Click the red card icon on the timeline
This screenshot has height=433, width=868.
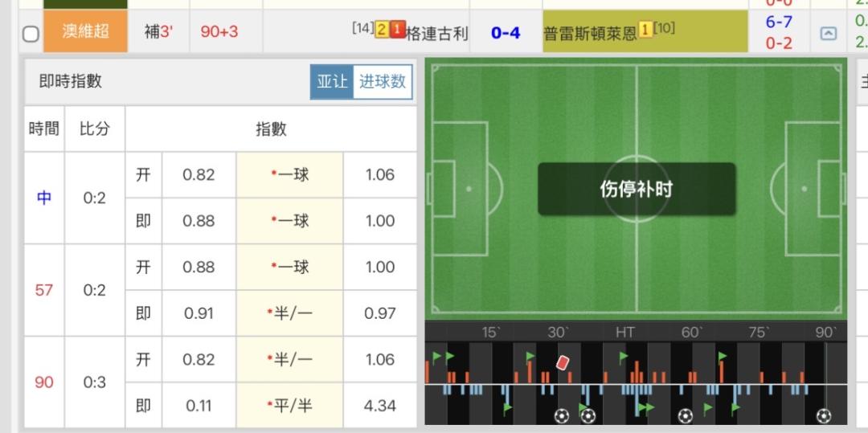pos(563,362)
